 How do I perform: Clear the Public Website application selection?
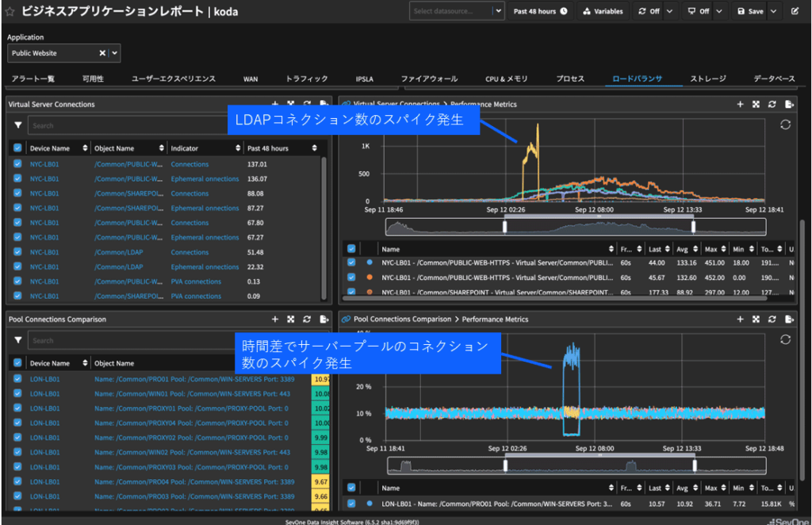[102, 53]
